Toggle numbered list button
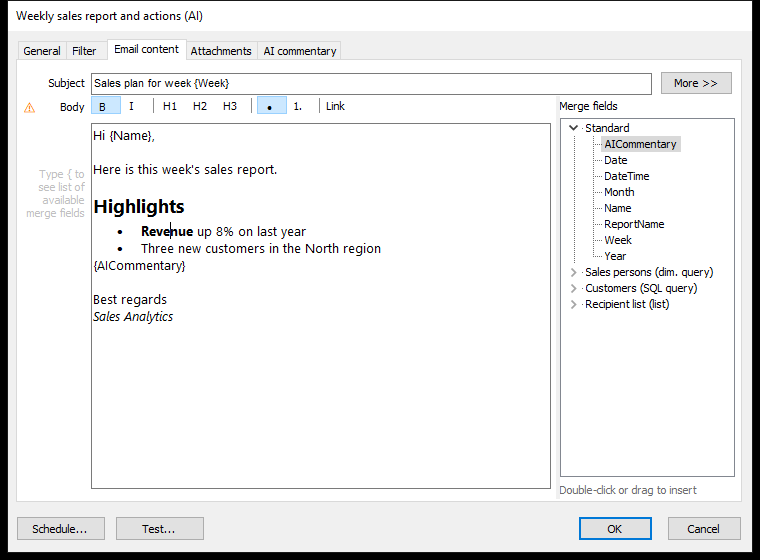 point(298,106)
